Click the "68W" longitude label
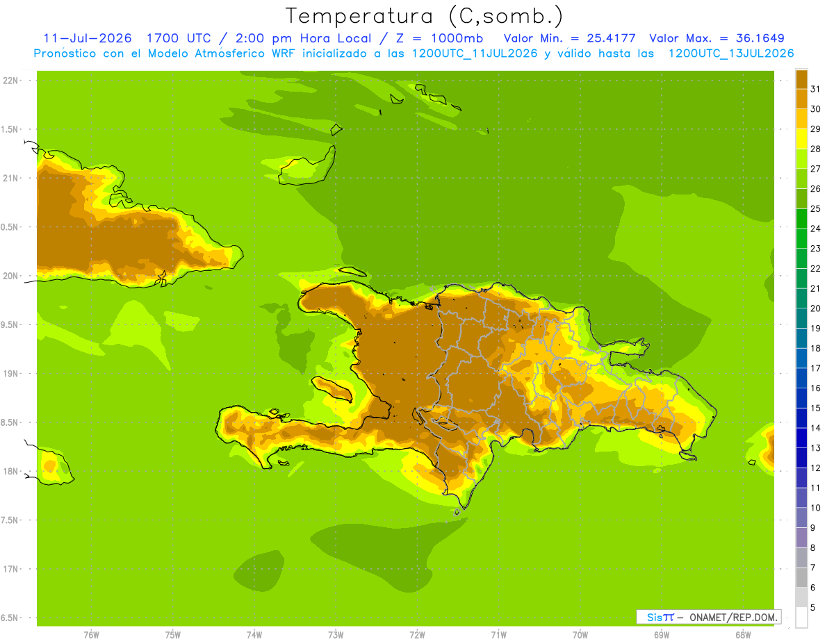The width and height of the screenshot is (834, 644). coord(742,635)
